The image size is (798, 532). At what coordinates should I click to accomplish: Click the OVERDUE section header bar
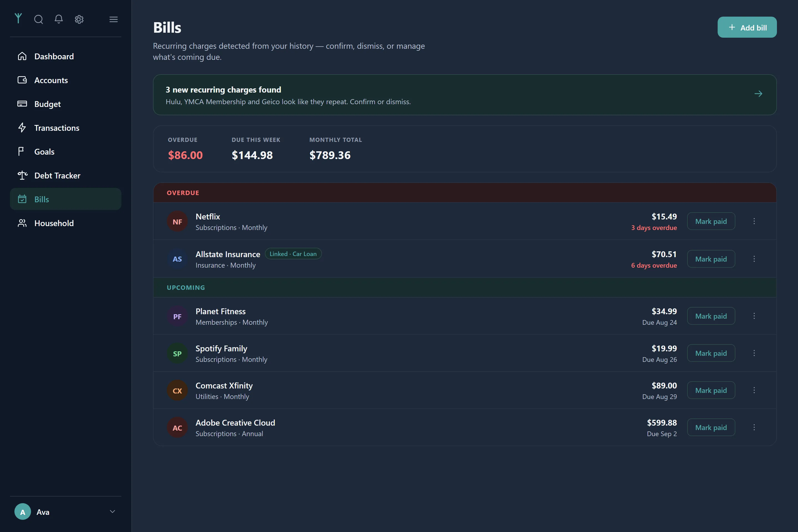click(465, 193)
